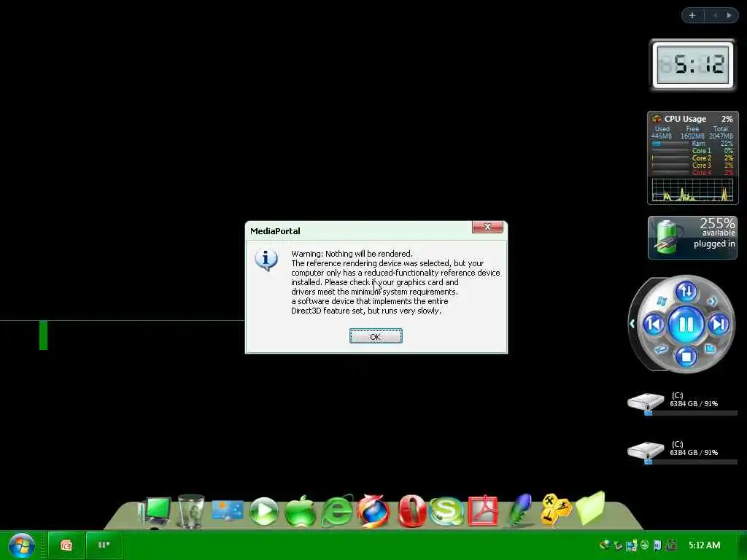Click the upper (C:) drive gadget icon

click(x=646, y=401)
